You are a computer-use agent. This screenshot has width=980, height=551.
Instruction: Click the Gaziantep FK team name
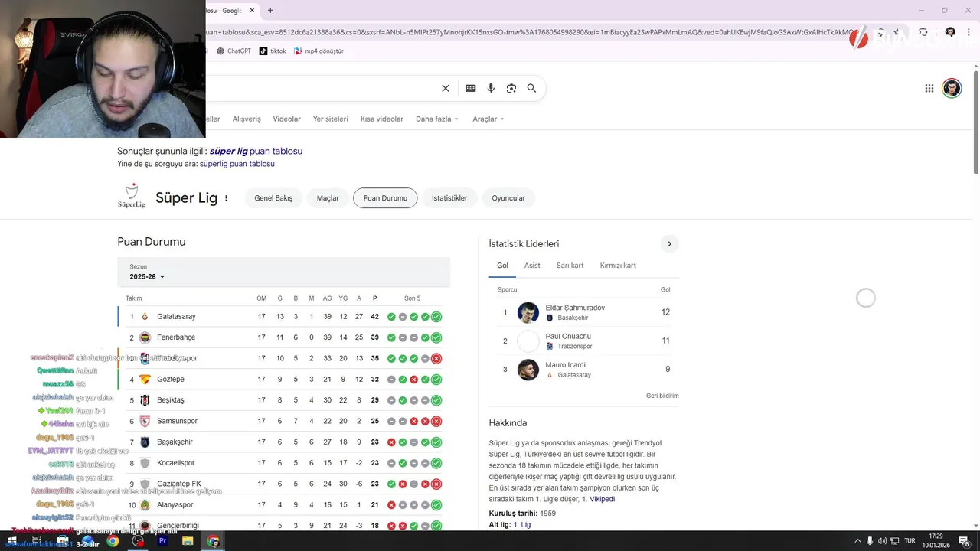click(179, 484)
